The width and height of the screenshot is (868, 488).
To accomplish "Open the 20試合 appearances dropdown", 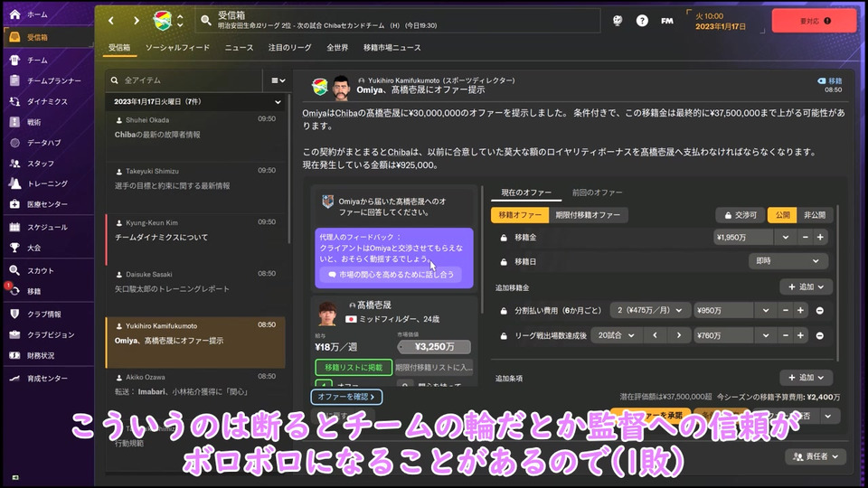I will click(x=616, y=336).
